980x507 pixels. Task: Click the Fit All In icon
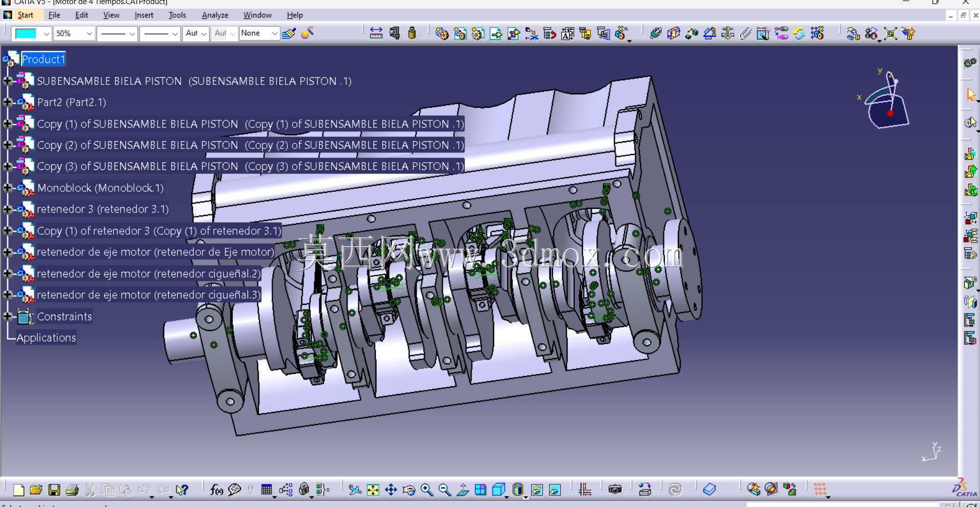(x=373, y=490)
